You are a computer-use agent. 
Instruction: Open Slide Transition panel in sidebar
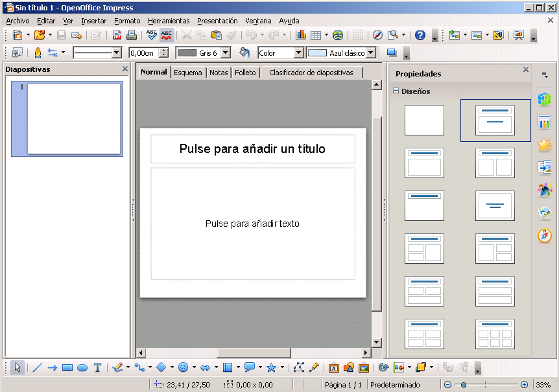point(544,167)
